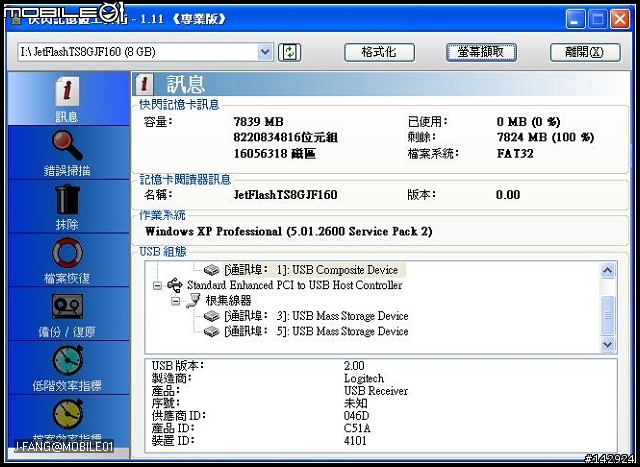Click the Logitech manufacturer value
640x467 pixels.
364,378
